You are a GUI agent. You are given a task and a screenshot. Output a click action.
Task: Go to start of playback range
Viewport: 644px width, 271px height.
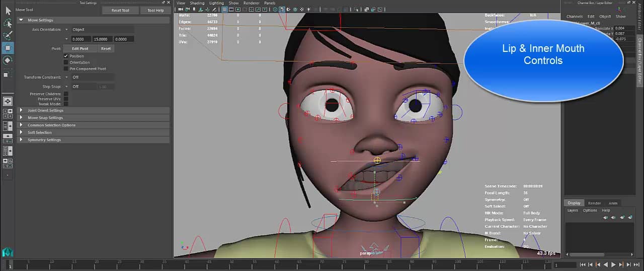[x=583, y=264]
